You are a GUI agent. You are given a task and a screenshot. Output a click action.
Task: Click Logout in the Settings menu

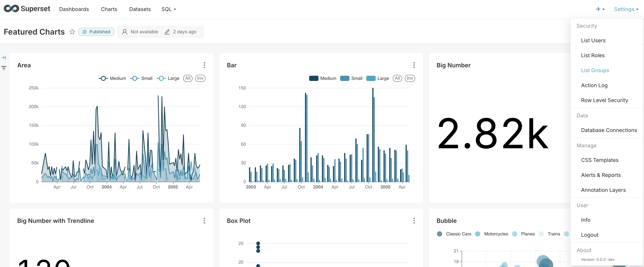coord(607,235)
